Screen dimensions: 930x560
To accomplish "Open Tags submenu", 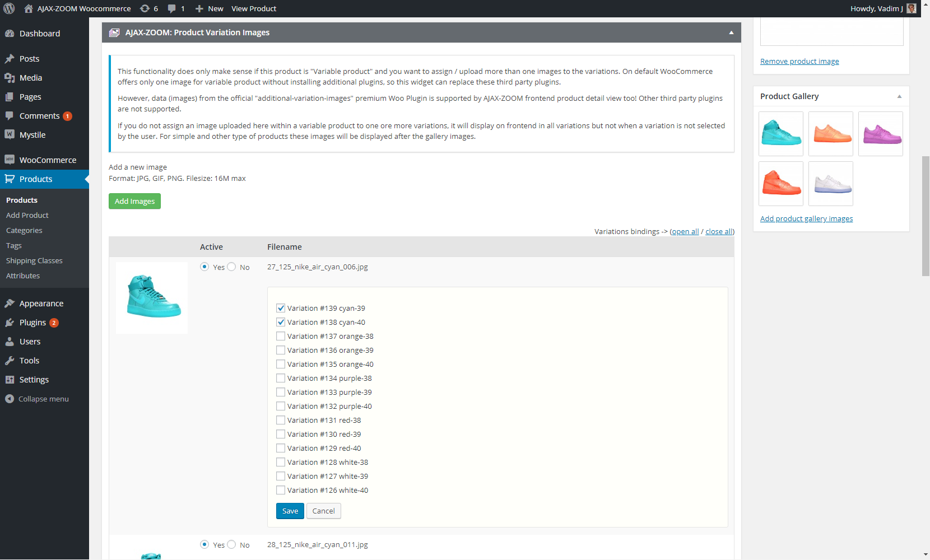I will coord(14,245).
